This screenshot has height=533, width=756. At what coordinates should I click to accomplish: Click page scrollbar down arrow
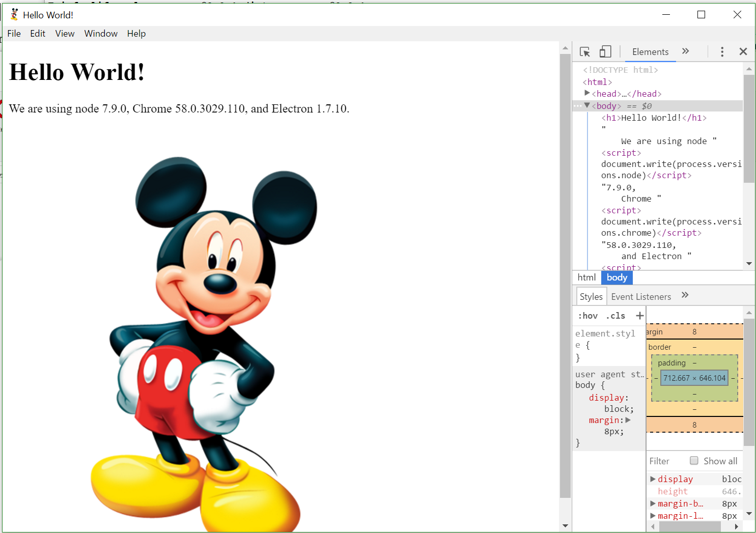[x=565, y=526]
